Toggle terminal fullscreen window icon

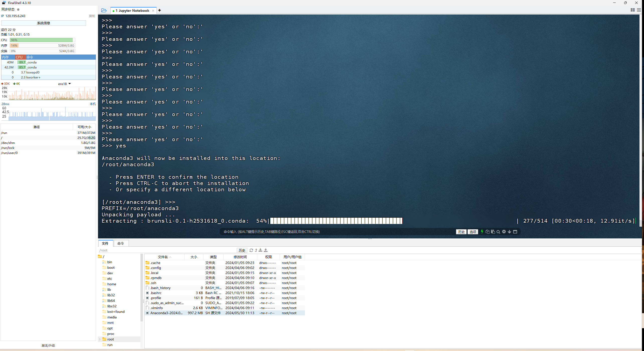(x=515, y=232)
